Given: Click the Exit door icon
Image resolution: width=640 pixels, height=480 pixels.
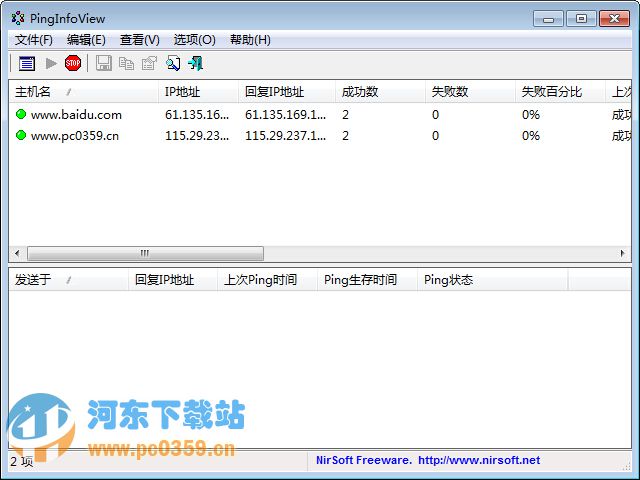Looking at the screenshot, I should (x=196, y=63).
